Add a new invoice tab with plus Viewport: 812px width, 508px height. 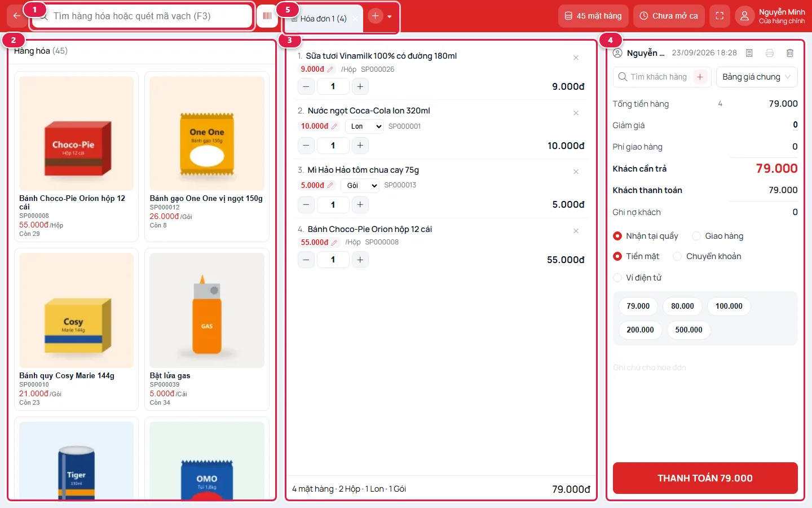[x=376, y=16]
